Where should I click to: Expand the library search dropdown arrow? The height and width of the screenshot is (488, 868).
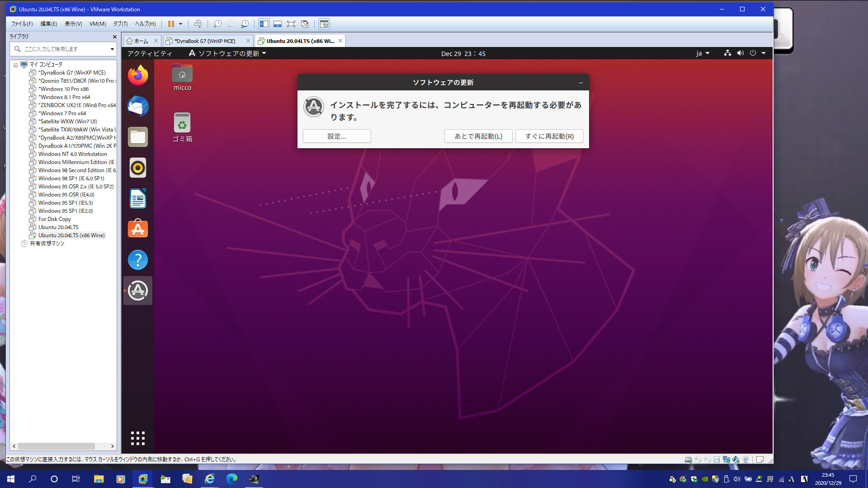[x=112, y=49]
